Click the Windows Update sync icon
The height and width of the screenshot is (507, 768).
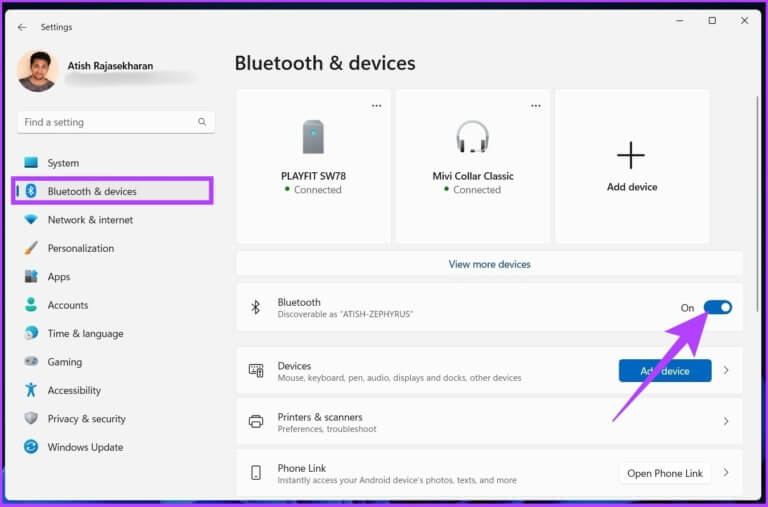point(31,447)
